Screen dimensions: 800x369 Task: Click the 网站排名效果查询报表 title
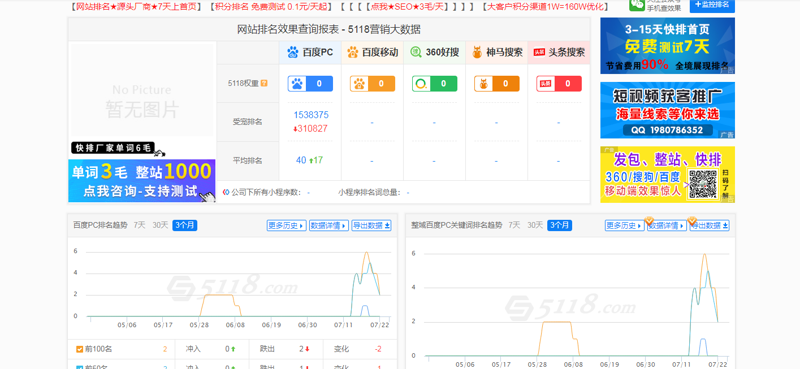coord(329,30)
